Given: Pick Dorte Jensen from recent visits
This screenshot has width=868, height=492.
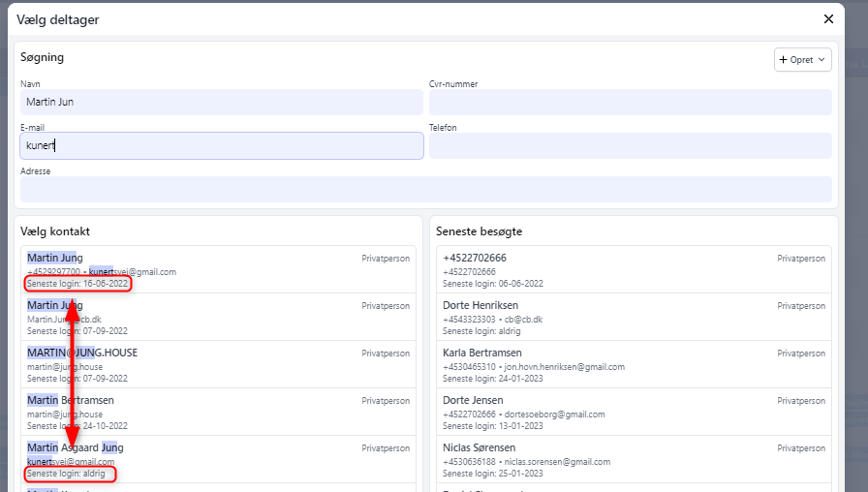Looking at the screenshot, I should pos(634,412).
